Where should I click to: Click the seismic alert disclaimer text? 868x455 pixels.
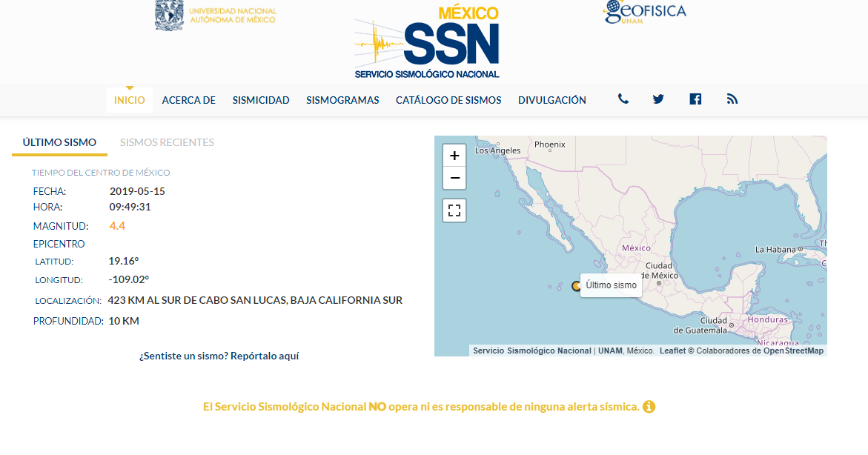pyautogui.click(x=421, y=407)
